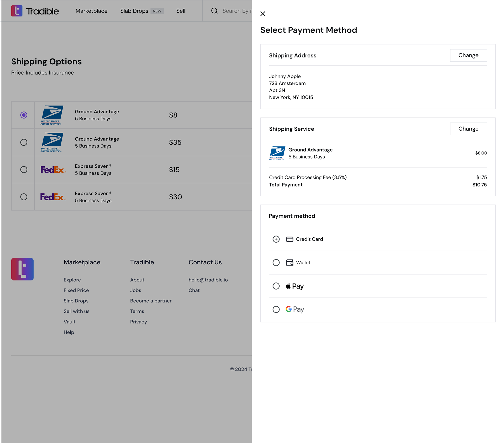Close the Select Payment Method panel
Screen dimensions: 504x443
pyautogui.click(x=263, y=14)
